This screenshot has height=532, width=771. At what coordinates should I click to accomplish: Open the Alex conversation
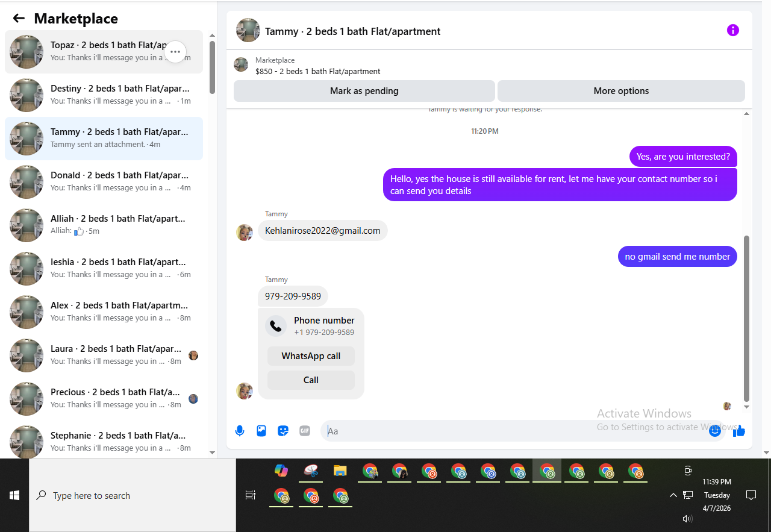coord(104,312)
